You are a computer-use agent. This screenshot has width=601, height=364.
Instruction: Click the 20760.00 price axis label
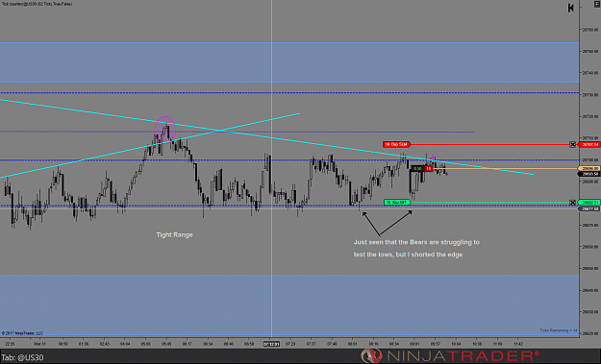point(590,30)
